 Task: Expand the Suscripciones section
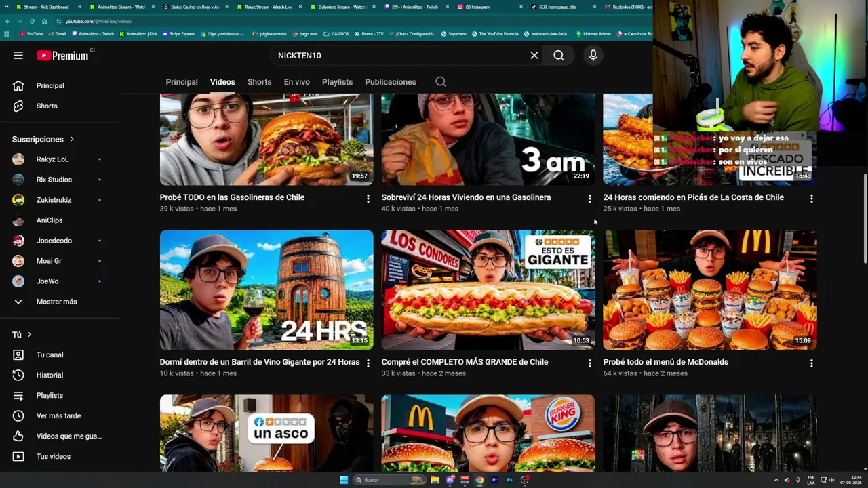tap(43, 139)
